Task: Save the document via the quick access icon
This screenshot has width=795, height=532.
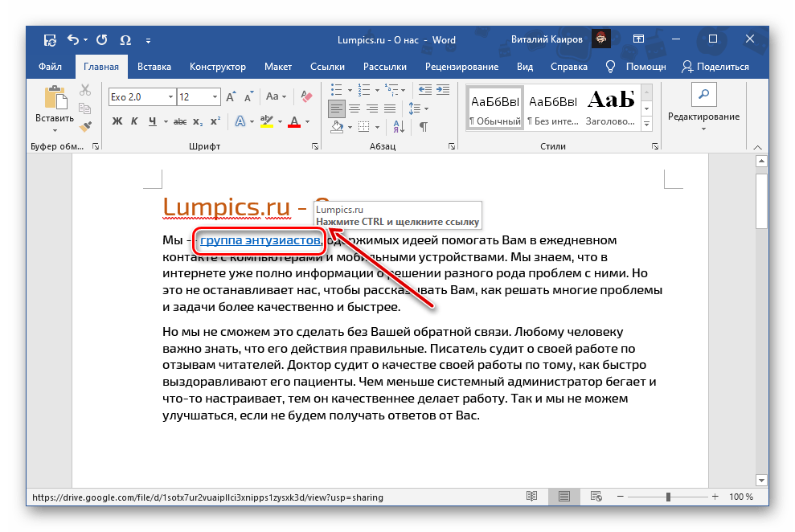Action: click(51, 39)
